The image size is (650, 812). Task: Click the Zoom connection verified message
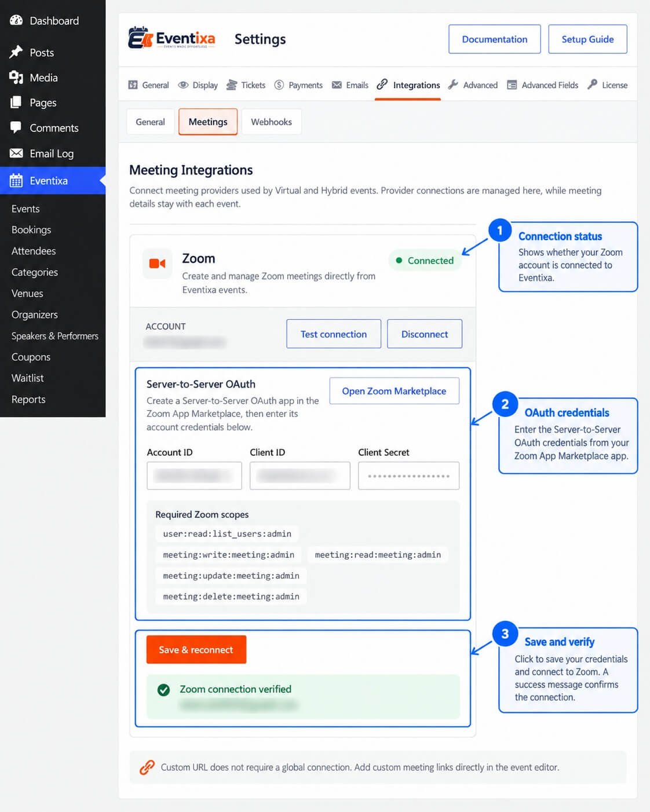235,689
